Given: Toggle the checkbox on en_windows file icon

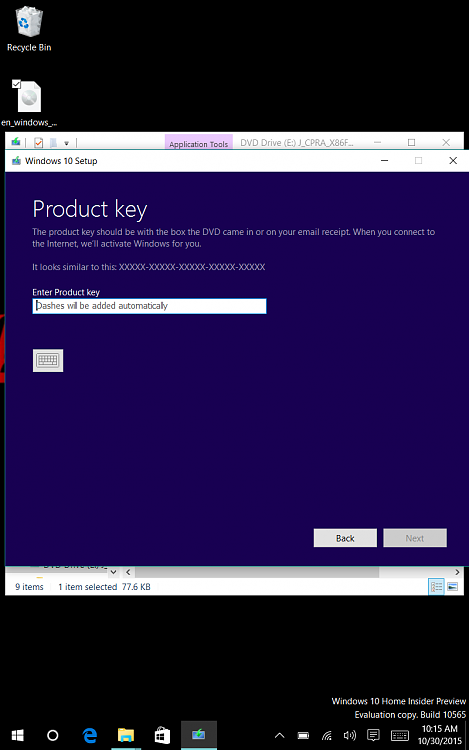Looking at the screenshot, I should [16, 84].
